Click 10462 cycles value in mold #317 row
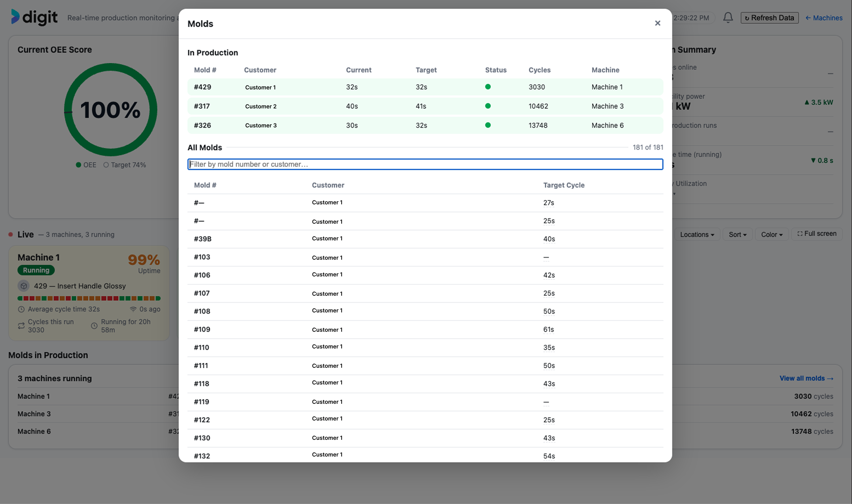Viewport: 852px width, 504px height. tap(538, 106)
